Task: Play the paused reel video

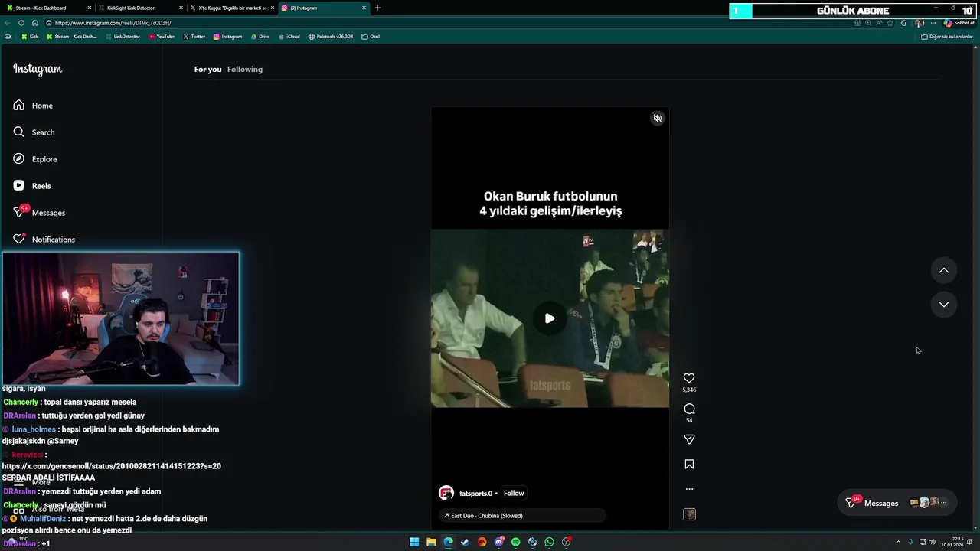Action: 550,318
